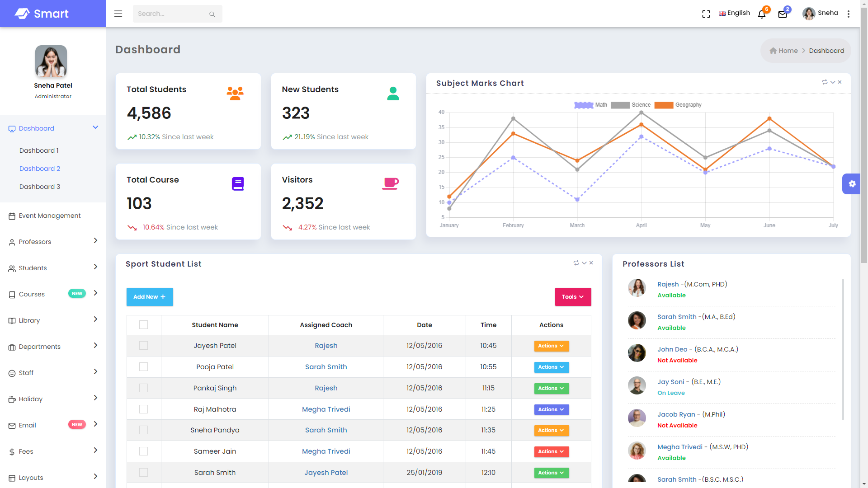Open the Actions dropdown for Raj Malhotra
868x488 pixels.
(x=551, y=409)
